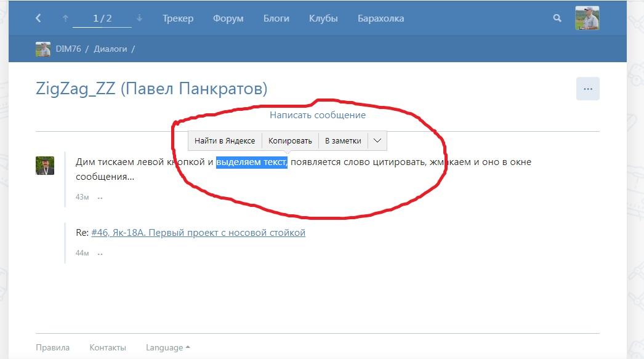Screen dimensions: 644x359
Task: Open message options dots next to 43м
Action: pyautogui.click(x=100, y=198)
